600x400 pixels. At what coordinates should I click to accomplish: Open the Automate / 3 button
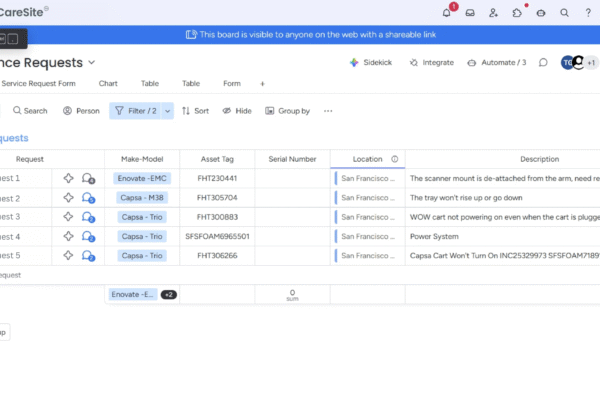pyautogui.click(x=497, y=62)
